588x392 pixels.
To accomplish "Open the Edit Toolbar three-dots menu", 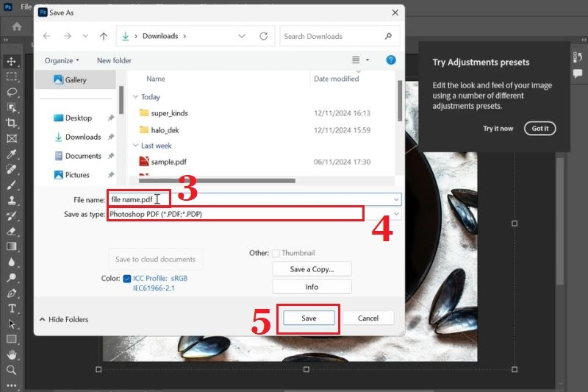I will coord(11,385).
